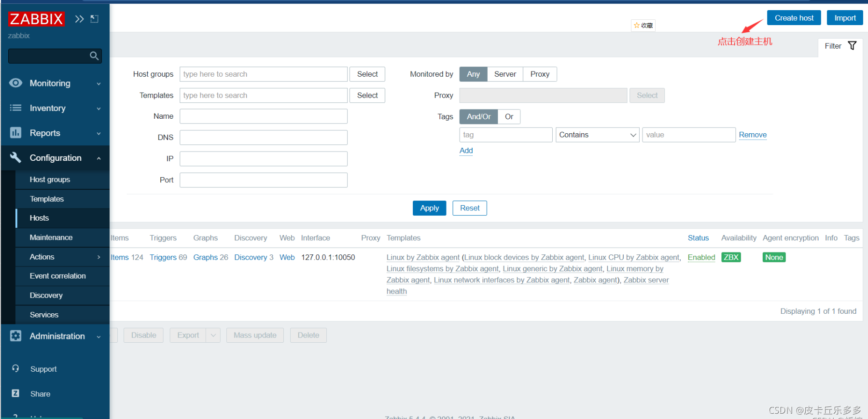Open Hosts menu item

(62, 218)
